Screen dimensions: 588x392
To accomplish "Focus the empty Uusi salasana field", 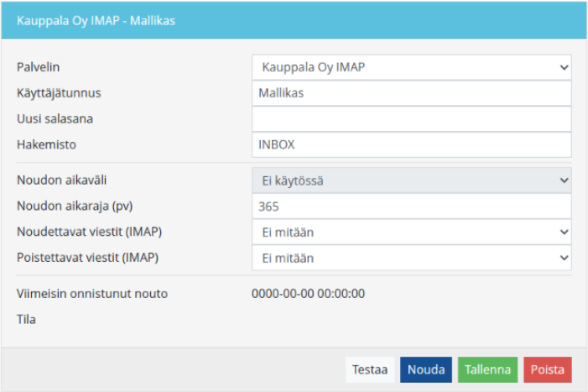I will [x=411, y=118].
